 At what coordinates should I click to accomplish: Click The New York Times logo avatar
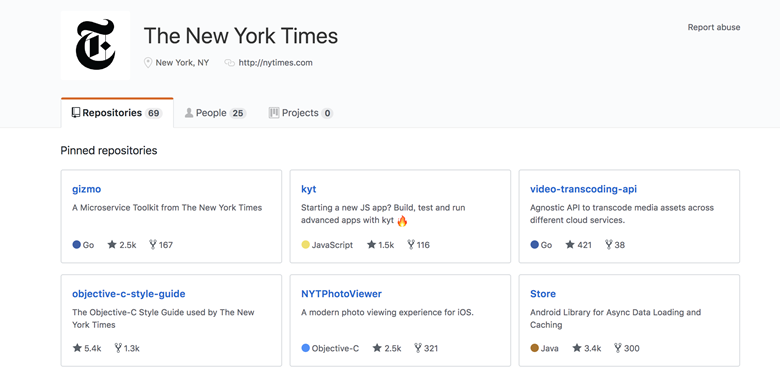coord(96,45)
